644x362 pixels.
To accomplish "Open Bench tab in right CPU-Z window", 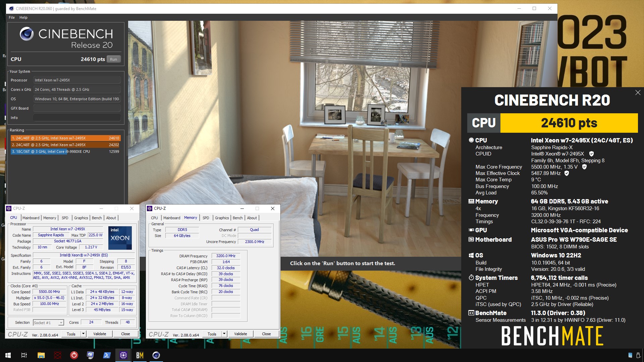I will (237, 218).
